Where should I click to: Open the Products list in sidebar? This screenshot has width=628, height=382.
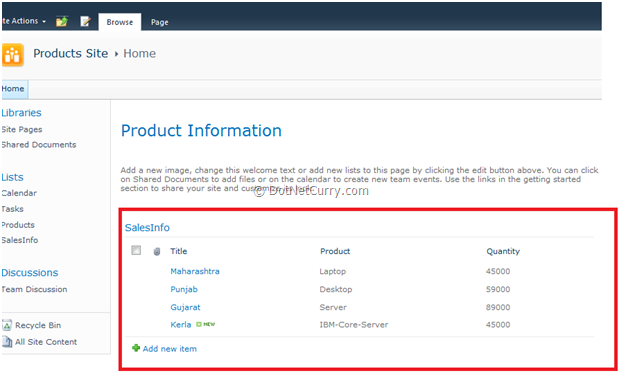18,225
